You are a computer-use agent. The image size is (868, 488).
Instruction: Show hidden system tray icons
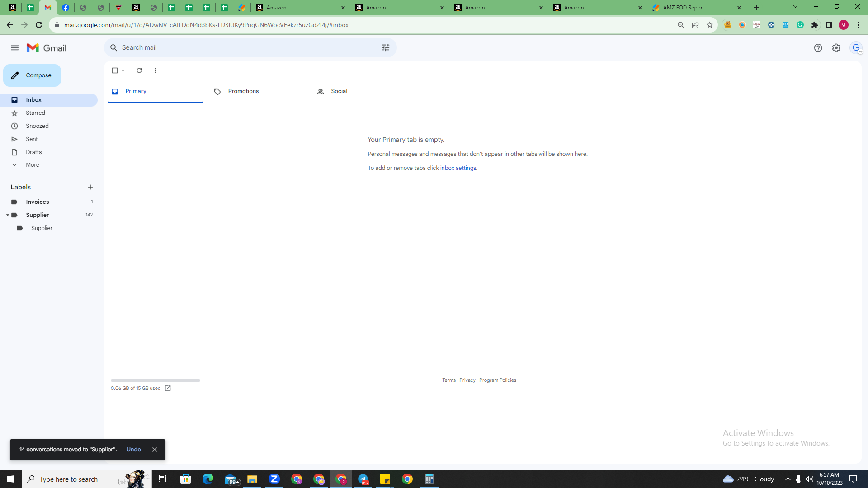pos(788,479)
